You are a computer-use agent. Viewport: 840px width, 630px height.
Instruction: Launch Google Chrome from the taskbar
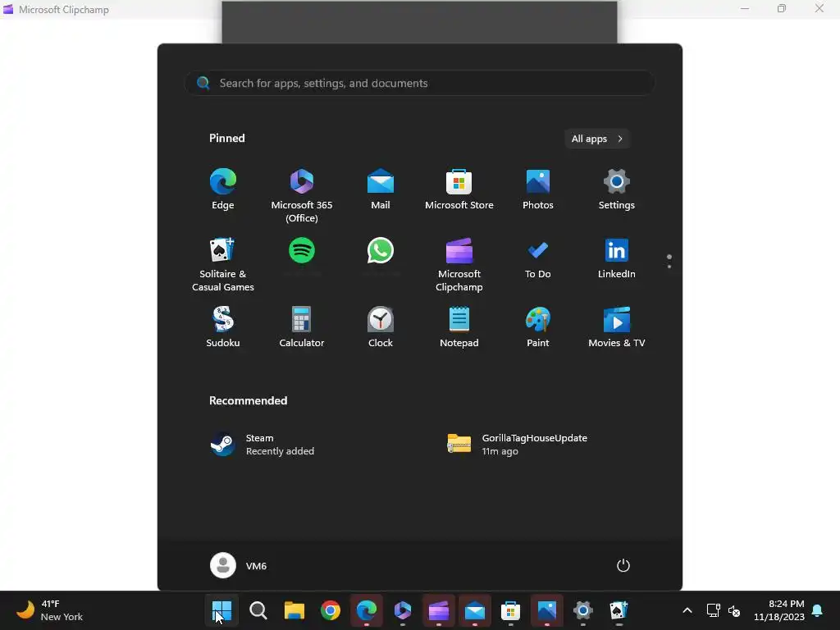331,610
